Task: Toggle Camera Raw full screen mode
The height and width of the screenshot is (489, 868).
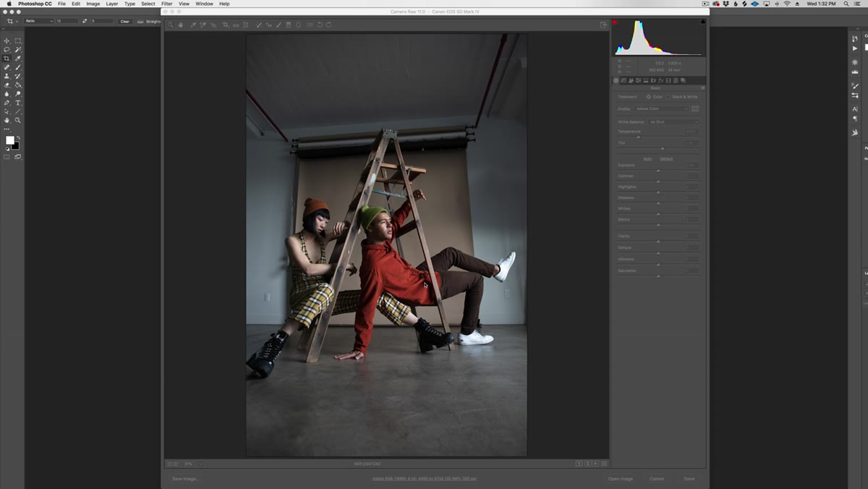Action: pos(603,25)
